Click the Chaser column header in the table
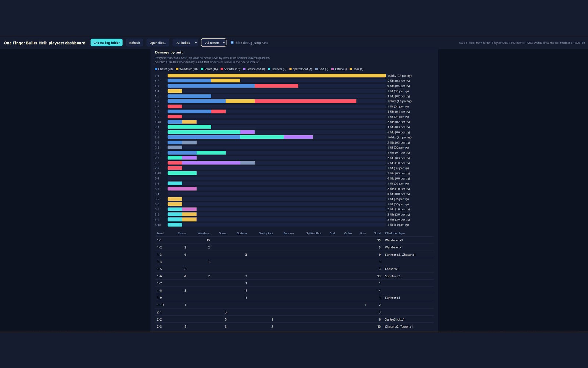 pyautogui.click(x=182, y=233)
